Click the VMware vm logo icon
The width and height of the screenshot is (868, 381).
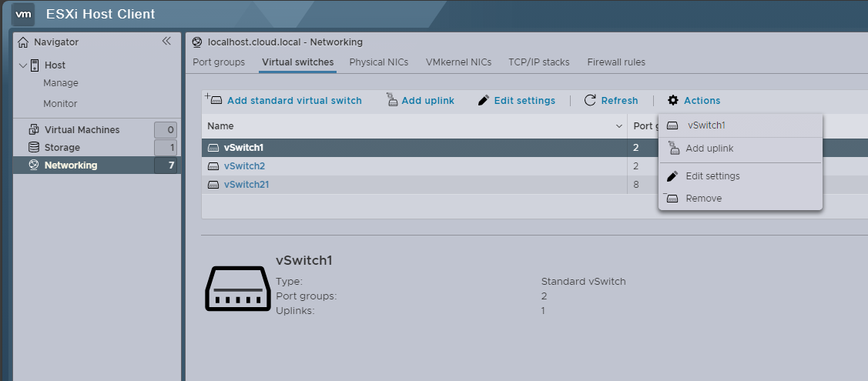(23, 15)
